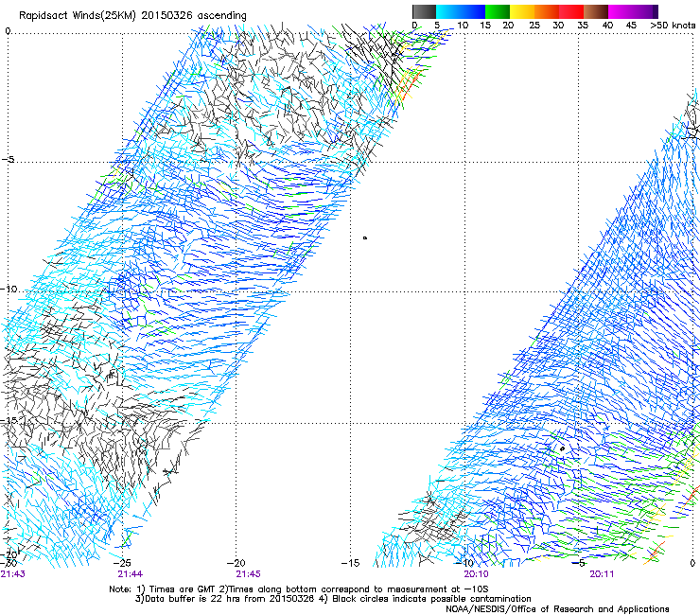Click the small island marker near 16°S
This screenshot has width=700, height=615.
tap(562, 448)
